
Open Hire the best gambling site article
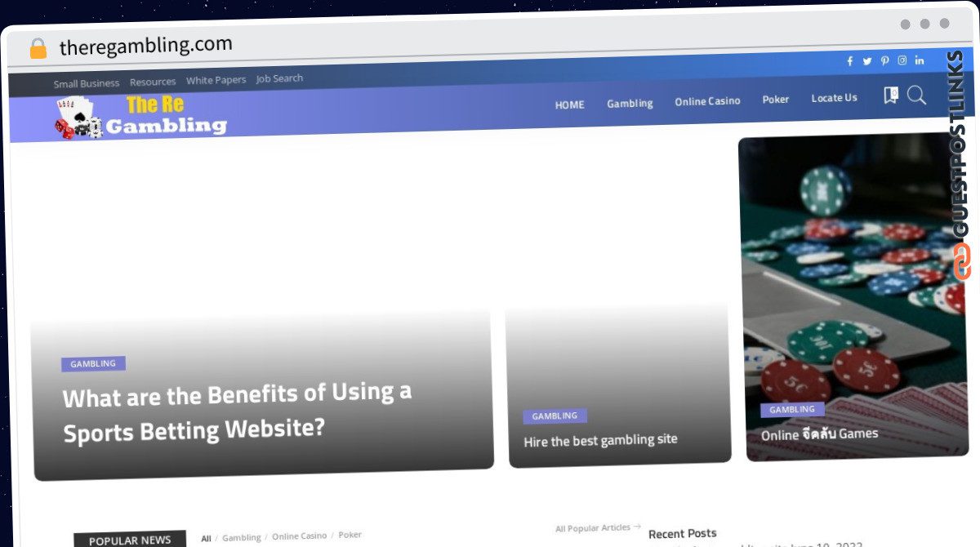click(600, 440)
